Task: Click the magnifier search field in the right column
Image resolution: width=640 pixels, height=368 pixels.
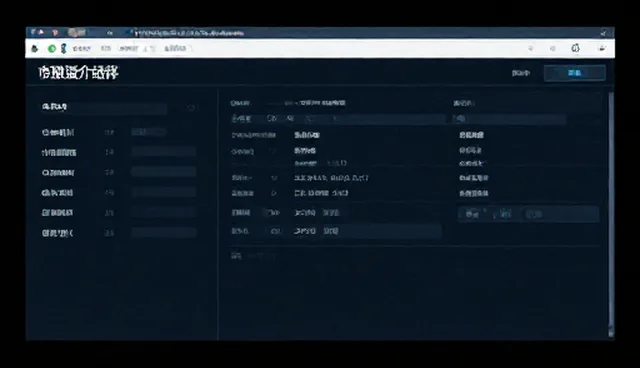Action: point(510,119)
